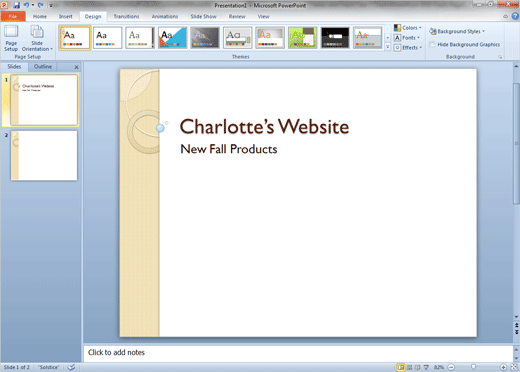Screen dimensions: 520x372
Task: Click the Slide 1 of 2 indicator
Action: pyautogui.click(x=17, y=367)
